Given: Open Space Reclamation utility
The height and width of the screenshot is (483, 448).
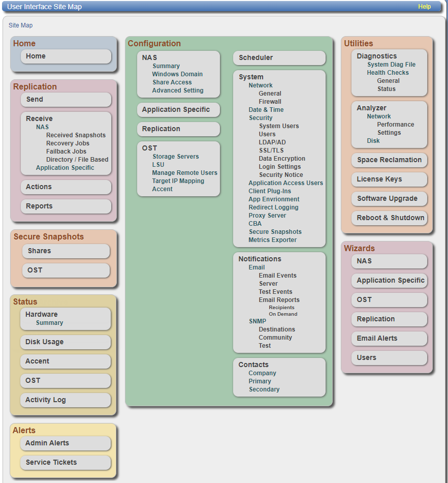Looking at the screenshot, I should click(x=389, y=160).
